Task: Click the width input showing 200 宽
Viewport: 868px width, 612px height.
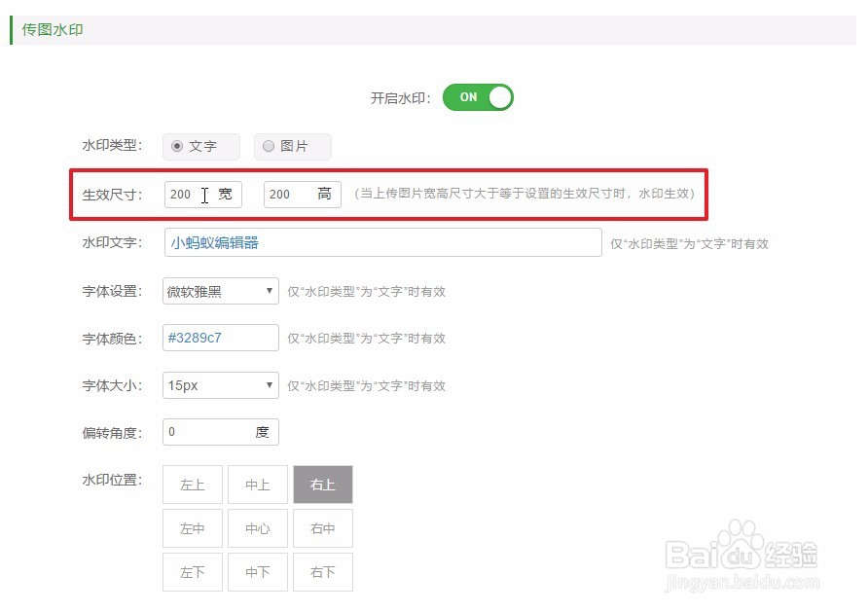Action: [x=202, y=194]
